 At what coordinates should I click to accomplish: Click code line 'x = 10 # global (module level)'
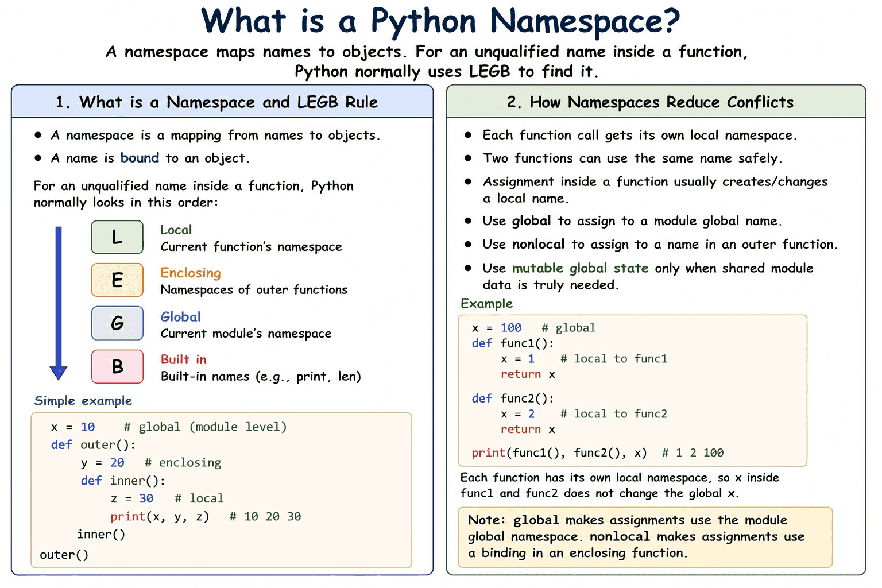(x=169, y=427)
